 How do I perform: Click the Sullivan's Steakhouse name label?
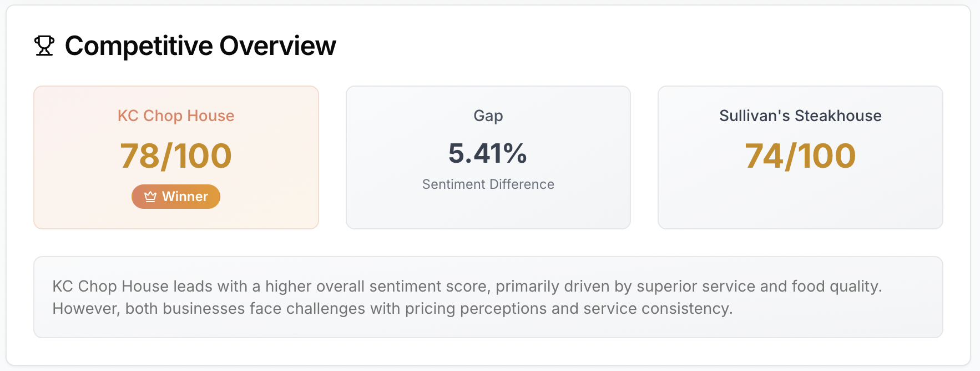[800, 116]
